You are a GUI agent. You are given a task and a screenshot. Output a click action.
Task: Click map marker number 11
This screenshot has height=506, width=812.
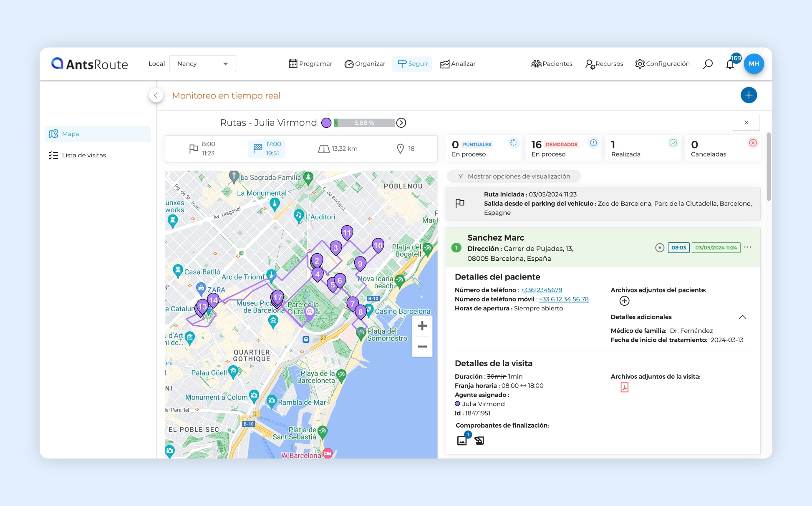tap(347, 233)
